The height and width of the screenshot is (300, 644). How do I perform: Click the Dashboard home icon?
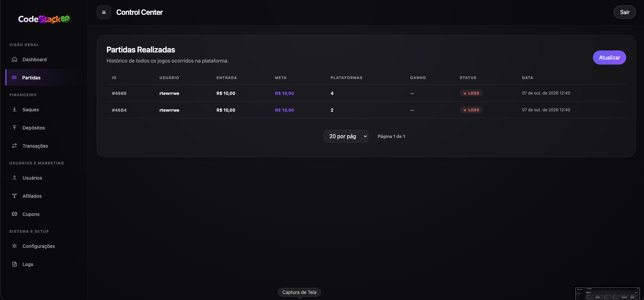tap(14, 60)
